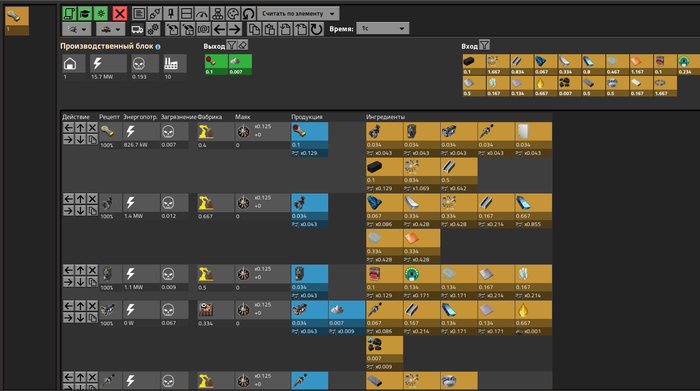Click the hierarchy tree structure icon

(x=217, y=13)
